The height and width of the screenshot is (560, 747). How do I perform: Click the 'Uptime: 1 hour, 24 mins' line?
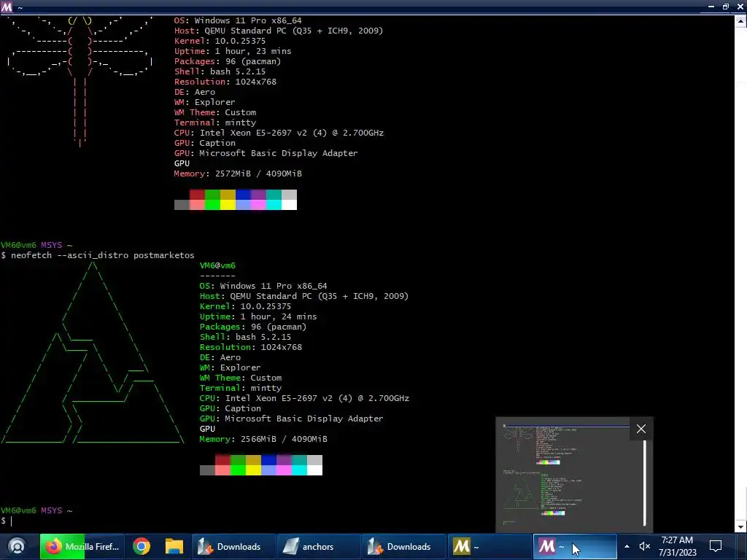click(258, 316)
